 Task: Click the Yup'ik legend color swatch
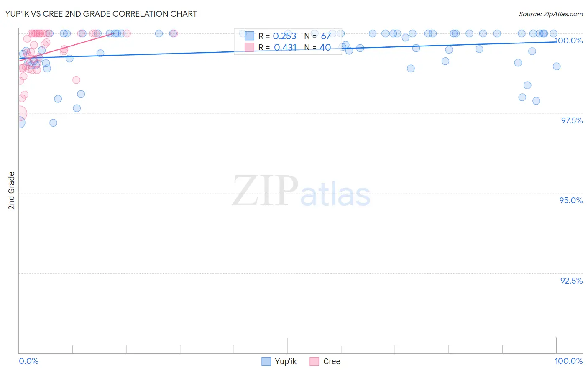click(x=266, y=362)
